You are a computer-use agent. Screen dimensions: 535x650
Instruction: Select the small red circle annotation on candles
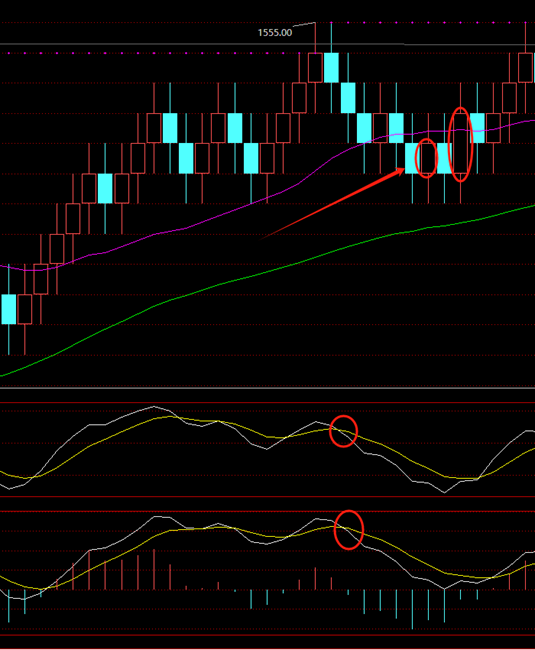[x=426, y=158]
